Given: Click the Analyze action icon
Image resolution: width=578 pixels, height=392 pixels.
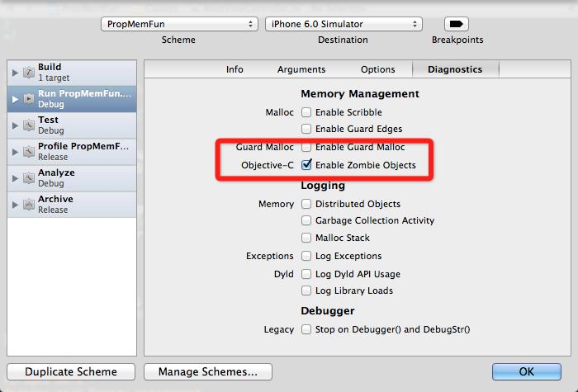Looking at the screenshot, I should (28, 178).
